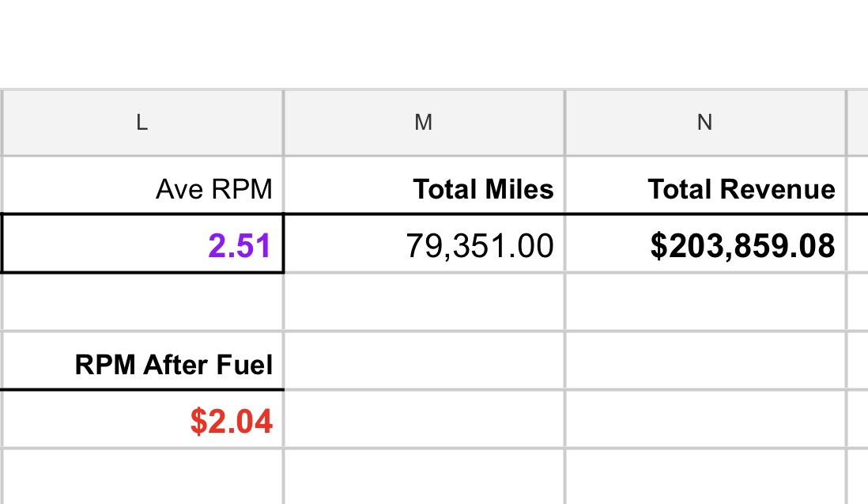Click empty column N cell in the $2.04 row
The width and height of the screenshot is (868, 504).
[705, 419]
